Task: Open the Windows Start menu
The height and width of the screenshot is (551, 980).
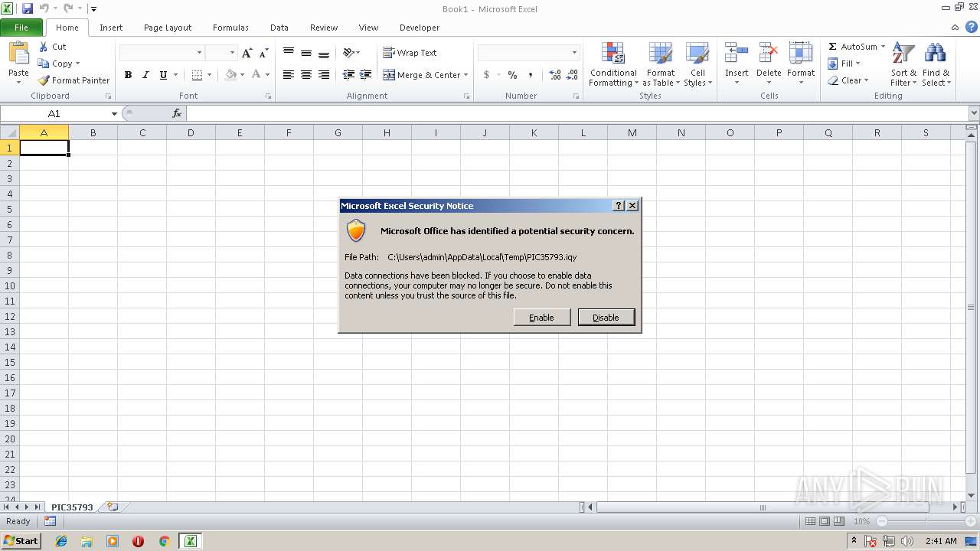Action: point(21,541)
